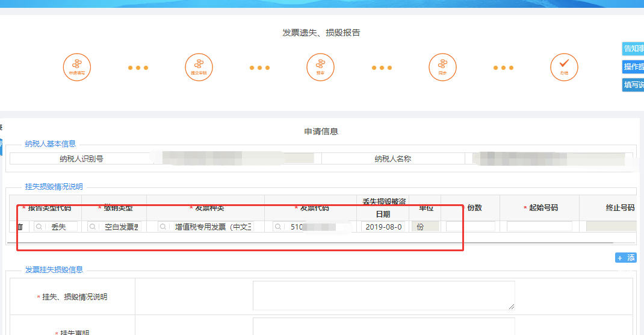The width and height of the screenshot is (644, 335).
Task: Click the 起始号码 column header
Action: 540,208
